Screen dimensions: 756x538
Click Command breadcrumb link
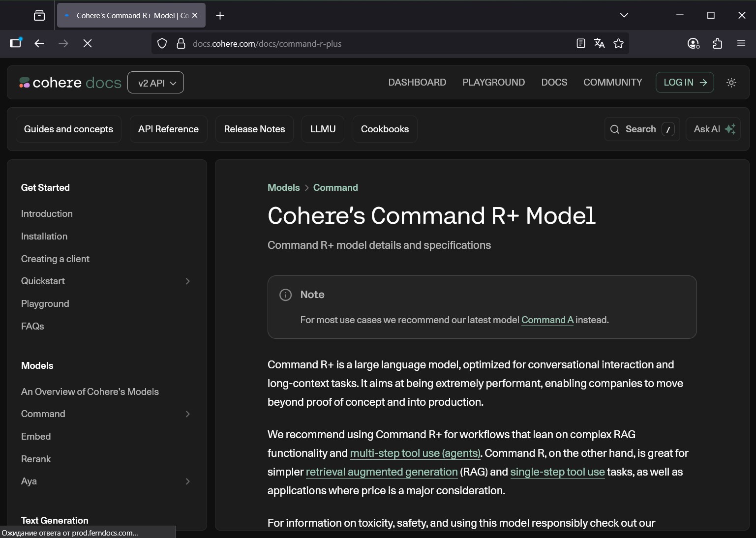(x=335, y=187)
